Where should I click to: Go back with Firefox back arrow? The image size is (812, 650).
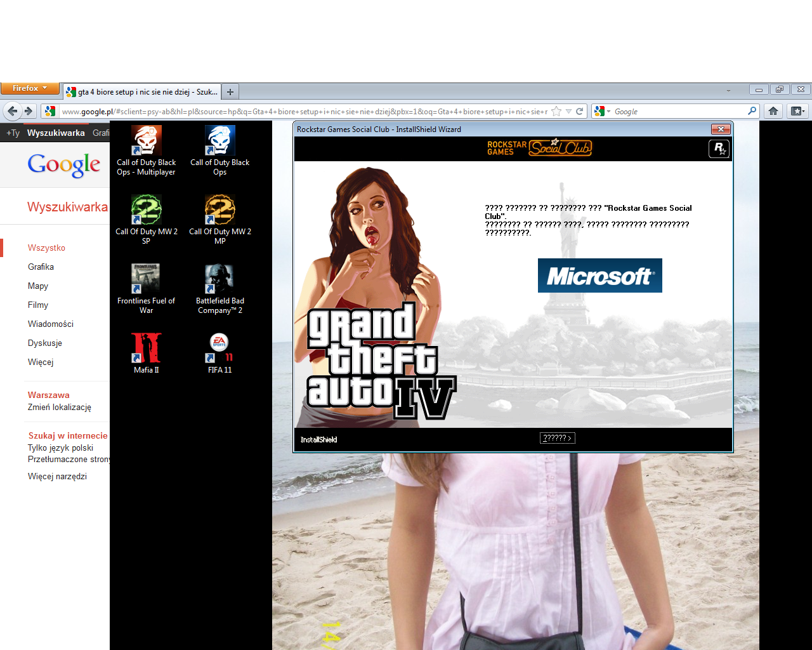click(13, 111)
